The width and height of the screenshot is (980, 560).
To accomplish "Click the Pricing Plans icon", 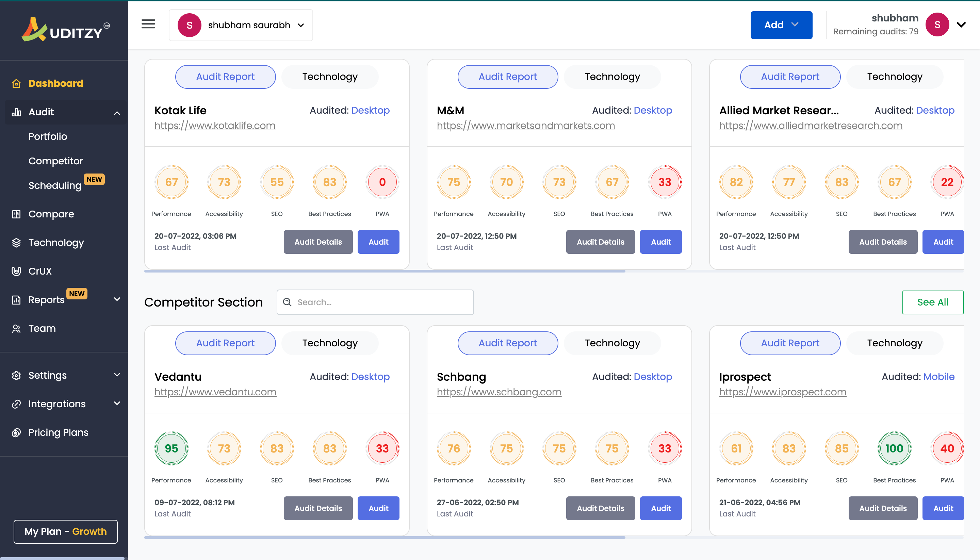I will (16, 432).
